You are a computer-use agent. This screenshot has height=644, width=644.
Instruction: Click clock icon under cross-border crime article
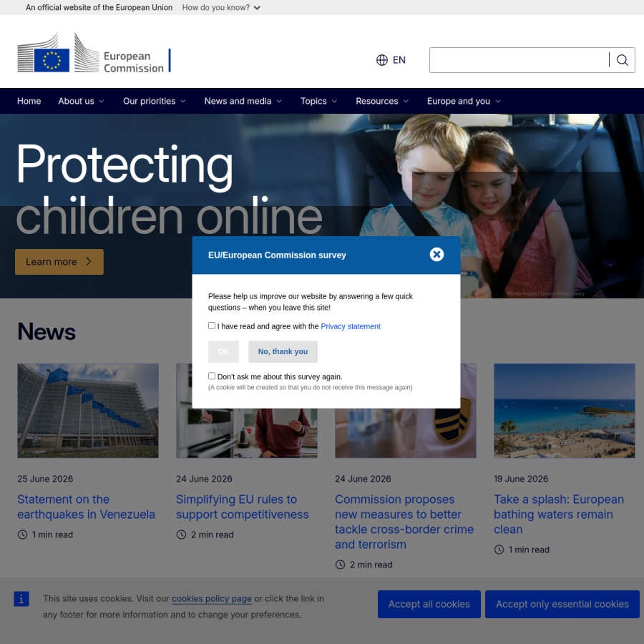coord(340,565)
